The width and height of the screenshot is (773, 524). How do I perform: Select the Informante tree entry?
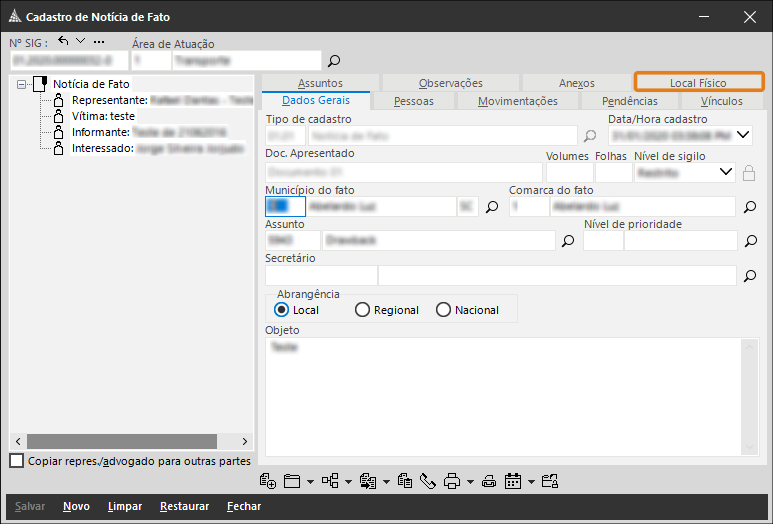point(141,132)
